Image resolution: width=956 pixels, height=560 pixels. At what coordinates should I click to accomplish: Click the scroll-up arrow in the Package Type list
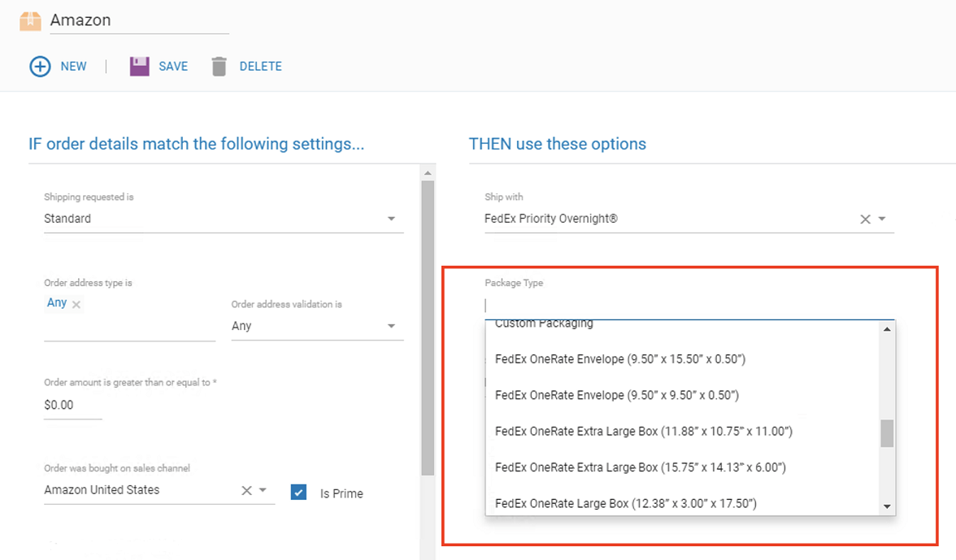pos(884,328)
